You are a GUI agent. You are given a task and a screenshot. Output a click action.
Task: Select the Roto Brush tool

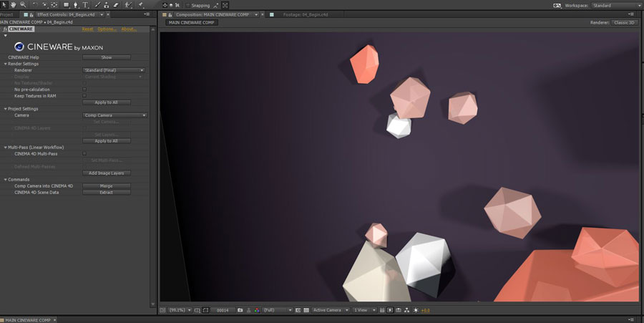[129, 5]
